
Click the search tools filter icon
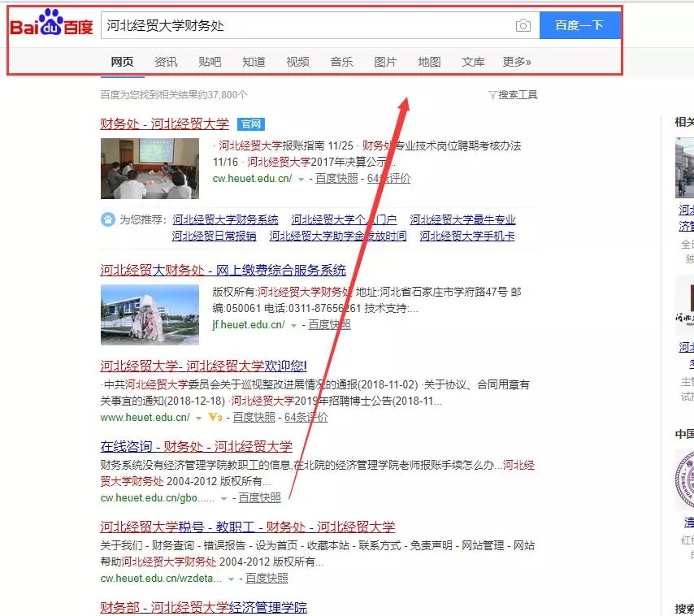pos(492,95)
